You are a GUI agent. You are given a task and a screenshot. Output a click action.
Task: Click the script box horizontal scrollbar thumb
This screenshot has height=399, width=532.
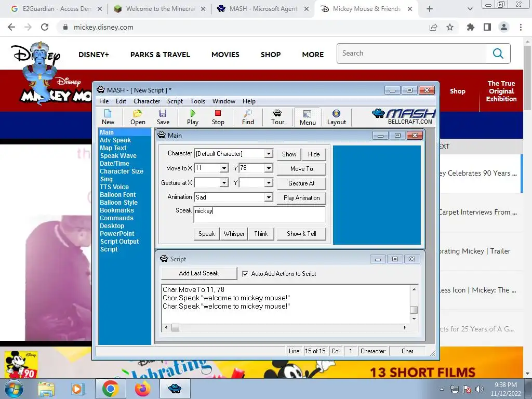pyautogui.click(x=175, y=327)
